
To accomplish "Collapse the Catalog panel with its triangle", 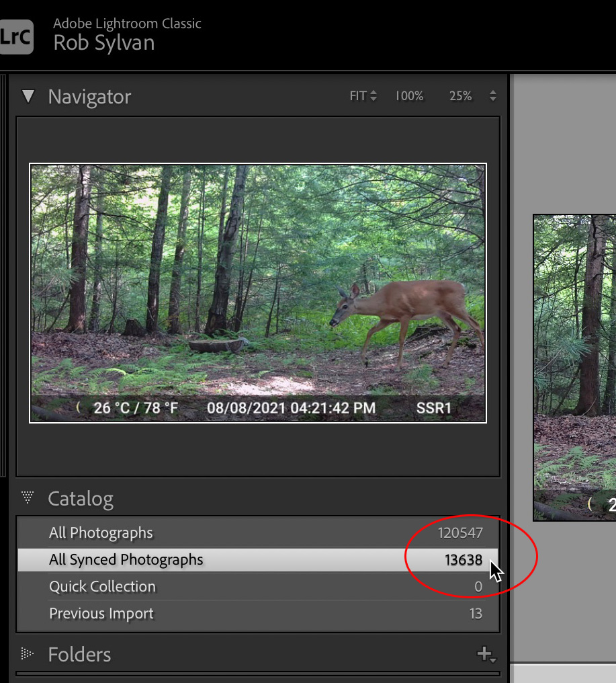I will [28, 497].
